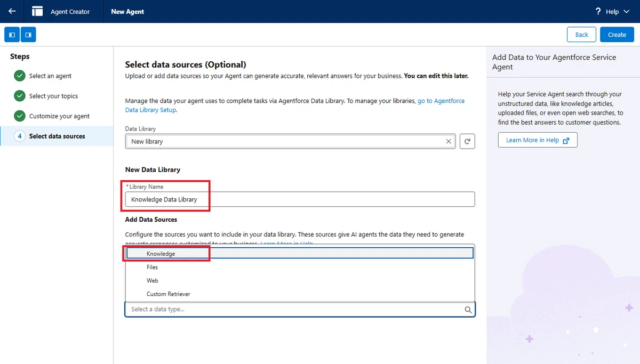Click the green check beside Select your topics
This screenshot has height=364, width=640.
click(20, 96)
